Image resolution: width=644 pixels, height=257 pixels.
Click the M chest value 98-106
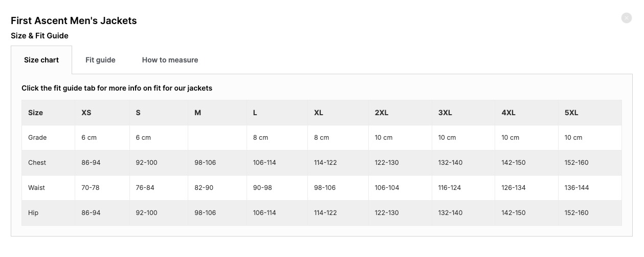click(205, 163)
